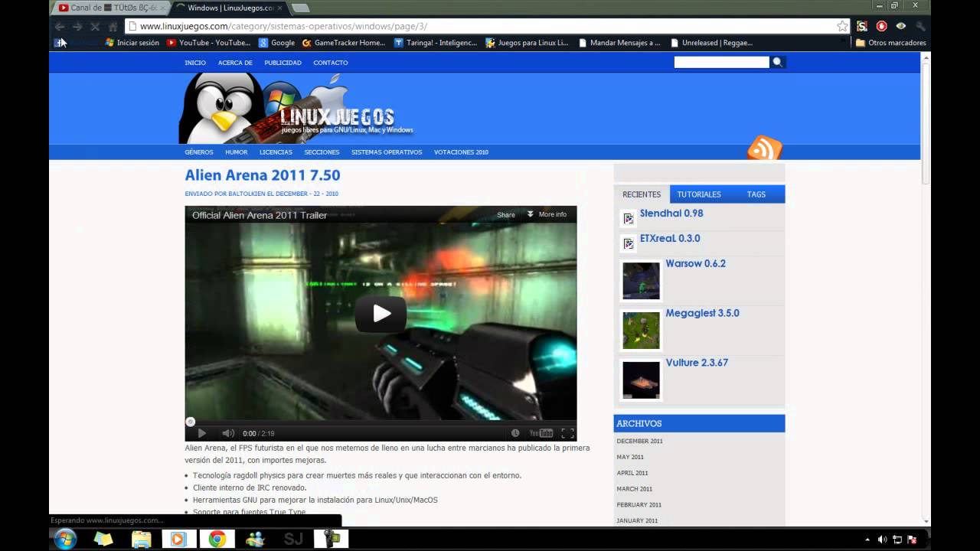The height and width of the screenshot is (551, 980).
Task: Open the Windows Live Messenger taskbar icon
Action: [255, 539]
